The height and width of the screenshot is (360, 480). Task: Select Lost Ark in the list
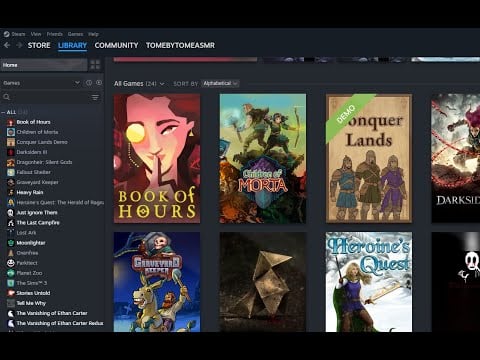click(26, 233)
